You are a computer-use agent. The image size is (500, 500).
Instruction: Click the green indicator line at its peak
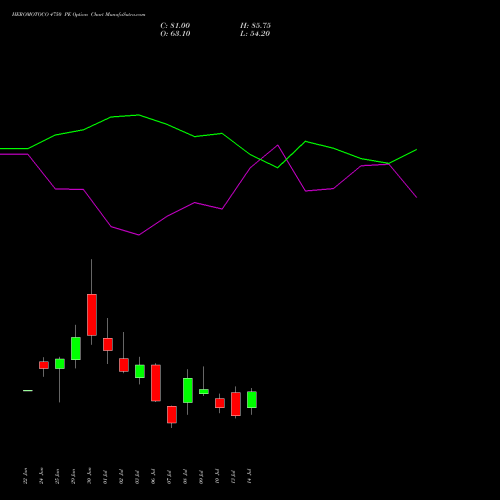coord(138,115)
